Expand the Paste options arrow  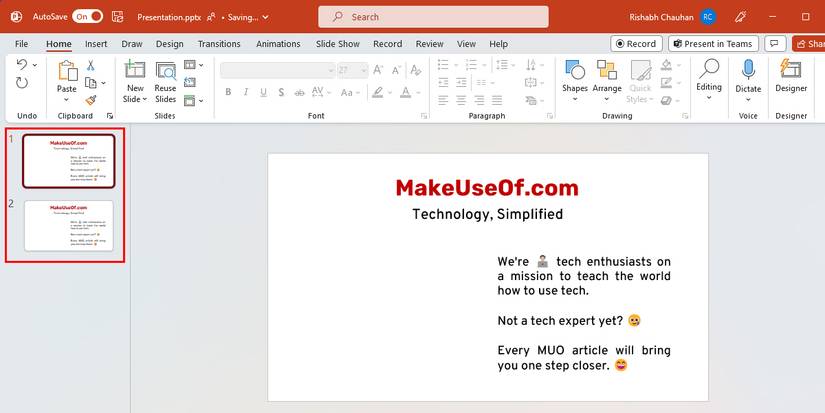point(66,100)
